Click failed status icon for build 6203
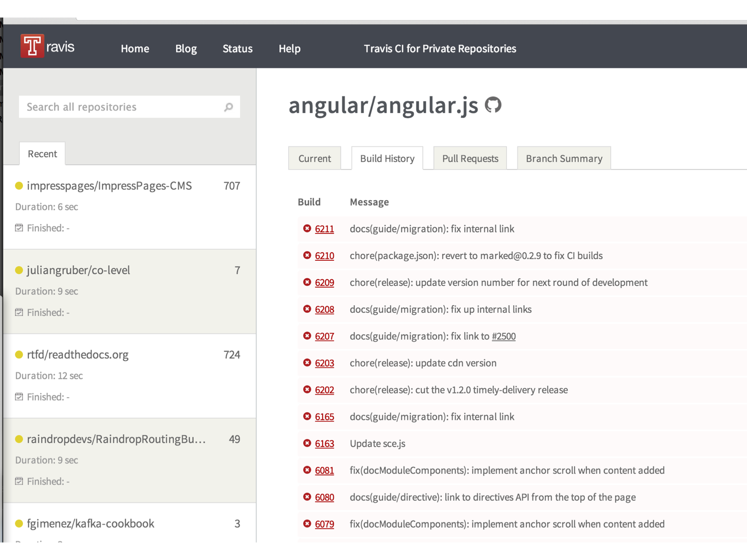Image resolution: width=747 pixels, height=560 pixels. (x=307, y=363)
